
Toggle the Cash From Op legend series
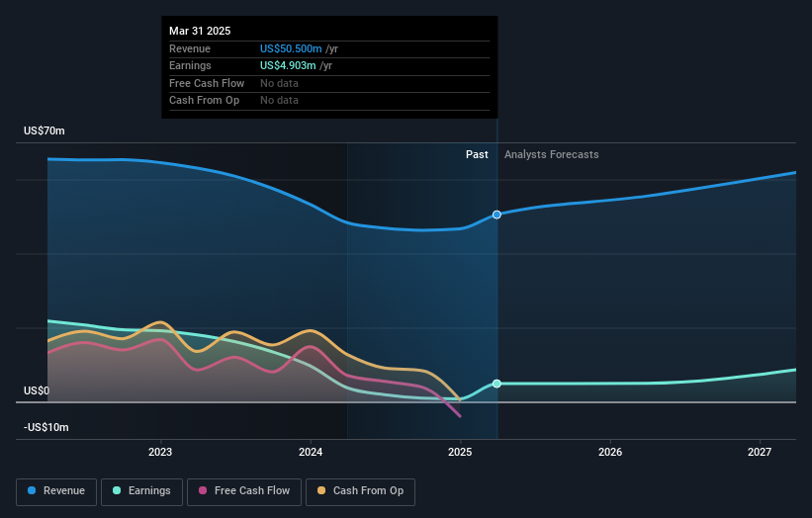[x=360, y=491]
